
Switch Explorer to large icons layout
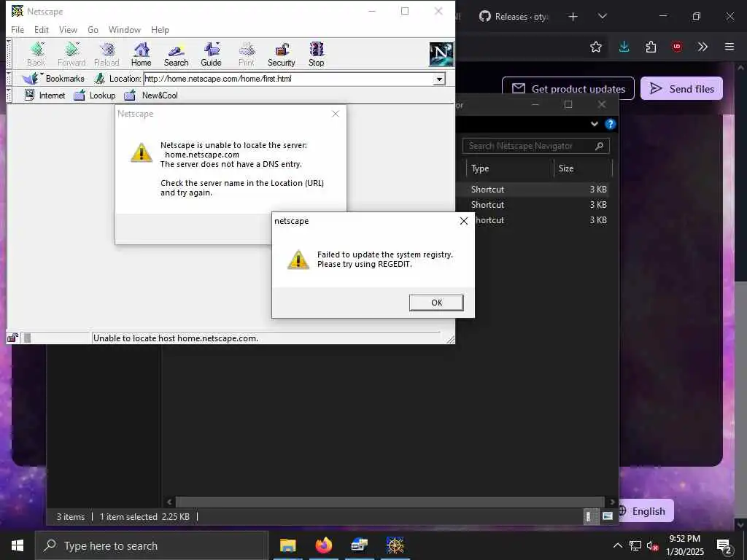tap(608, 517)
